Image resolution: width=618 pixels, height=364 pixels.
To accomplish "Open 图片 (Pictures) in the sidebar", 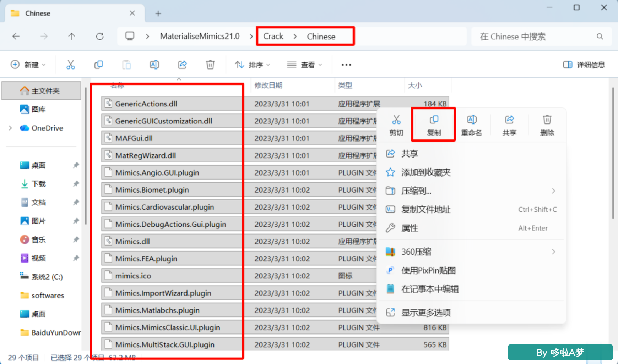I will 38,221.
